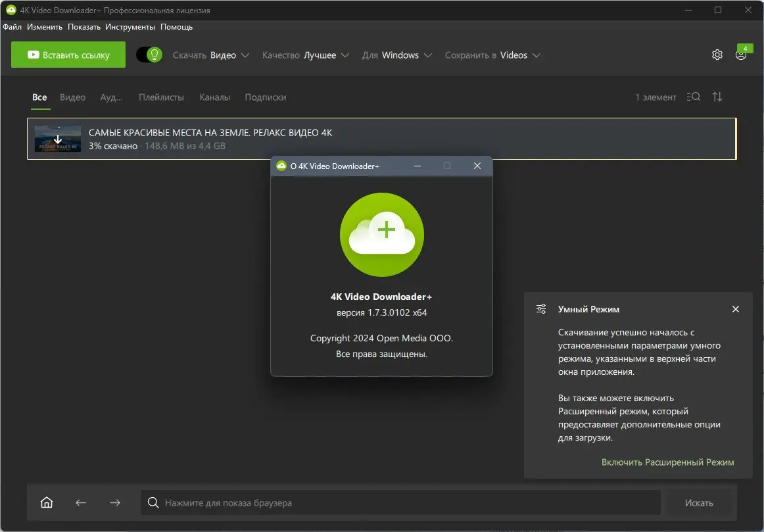This screenshot has height=532, width=764.
Task: Click the Все права защищены text
Action: (381, 354)
